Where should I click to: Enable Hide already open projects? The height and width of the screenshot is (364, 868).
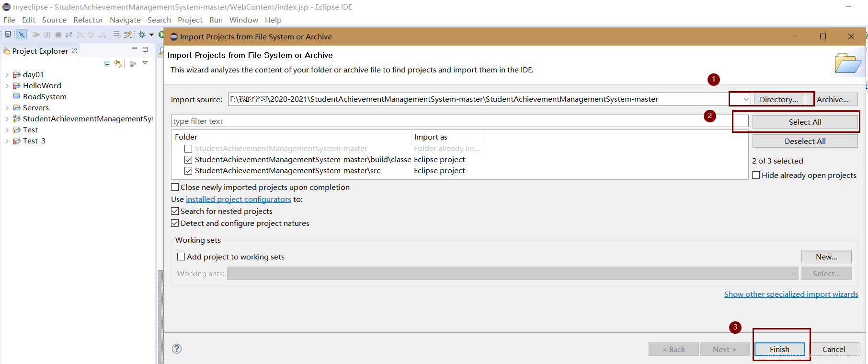click(756, 175)
